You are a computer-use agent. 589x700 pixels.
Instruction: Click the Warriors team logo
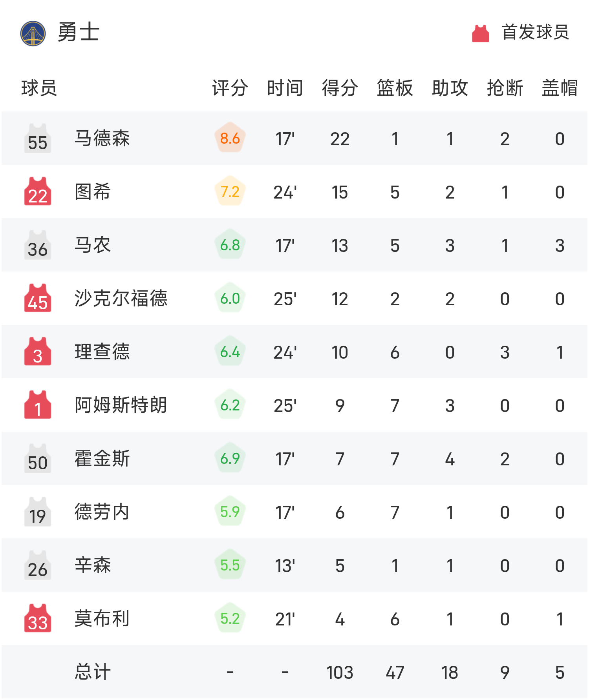tap(33, 33)
